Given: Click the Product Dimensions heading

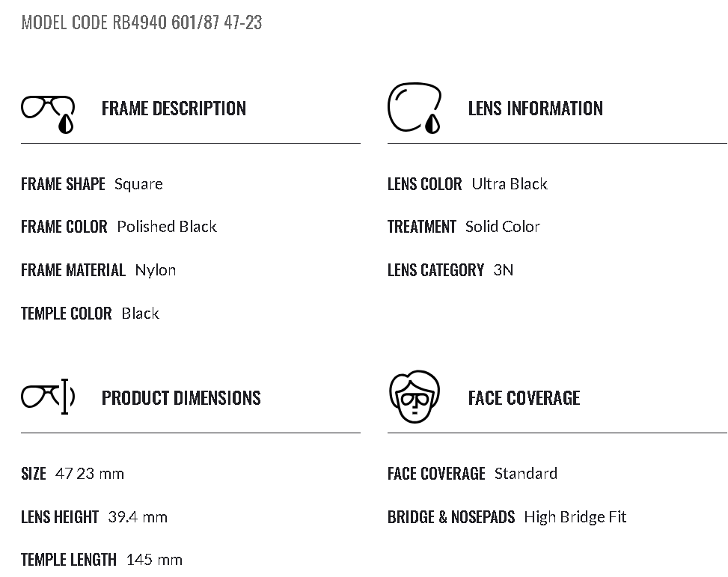Looking at the screenshot, I should 181,398.
